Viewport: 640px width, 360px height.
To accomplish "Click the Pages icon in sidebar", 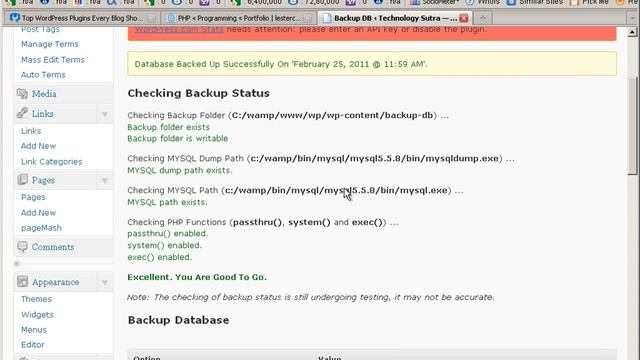I will point(22,180).
